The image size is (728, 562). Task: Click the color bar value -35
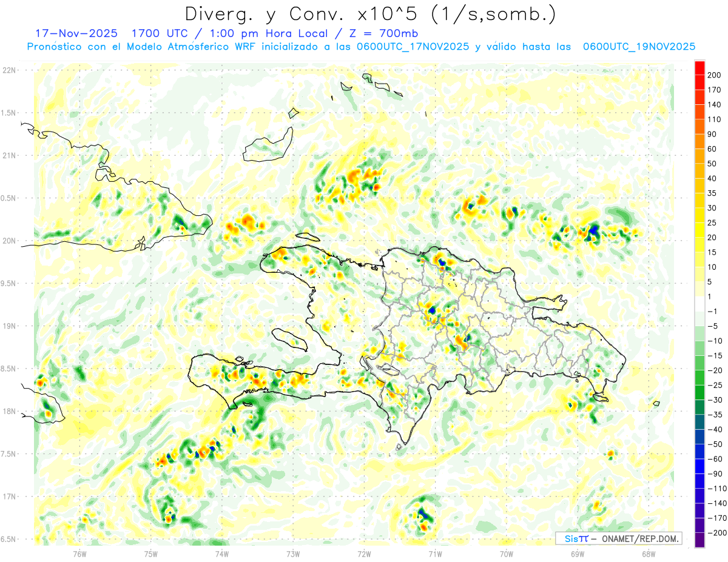(716, 415)
